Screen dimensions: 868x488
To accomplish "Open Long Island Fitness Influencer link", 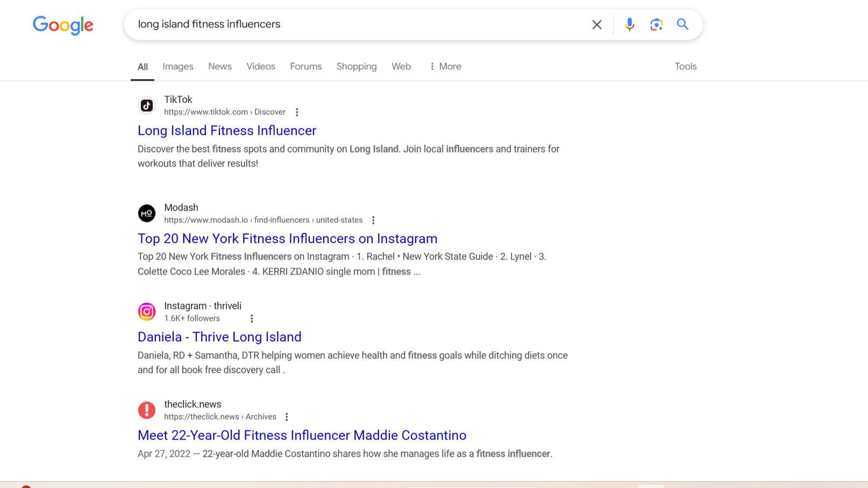I will pos(227,131).
